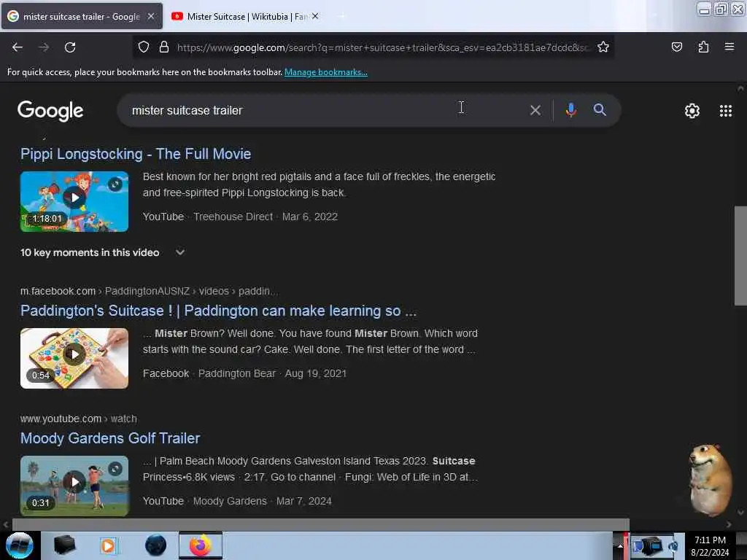Image resolution: width=747 pixels, height=560 pixels.
Task: Close the Mister Suitcase Wikitubia tab
Action: [315, 16]
